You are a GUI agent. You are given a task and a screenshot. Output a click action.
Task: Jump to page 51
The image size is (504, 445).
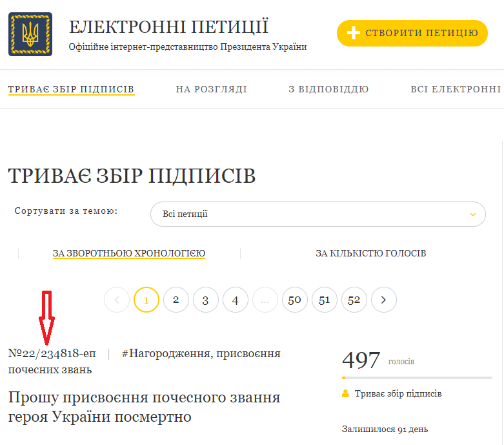tap(325, 300)
